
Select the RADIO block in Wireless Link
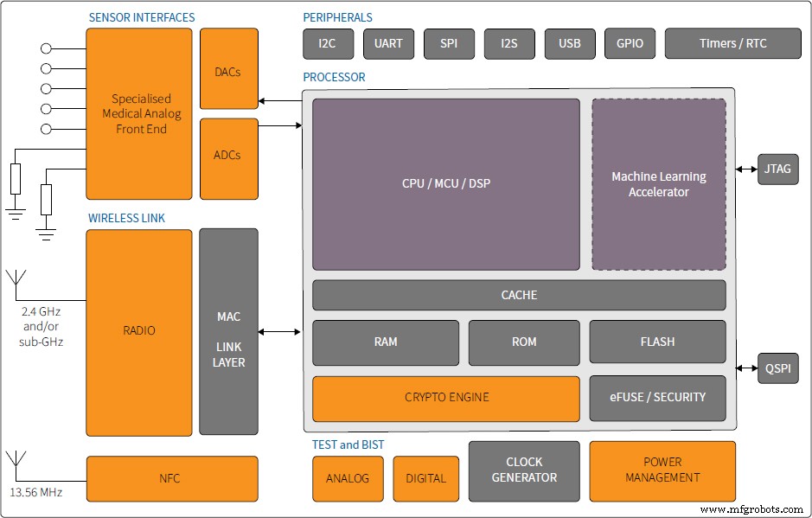pos(138,330)
